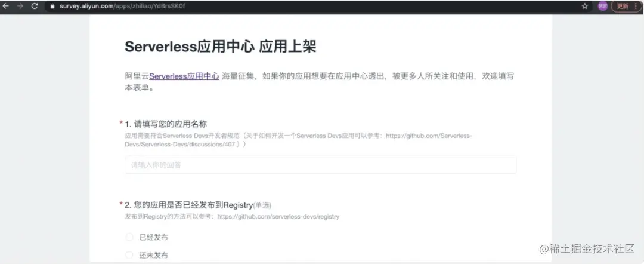Click the Serverless应用中心 应用上架 heading
Viewport: 644px width, 264px height.
tap(221, 47)
